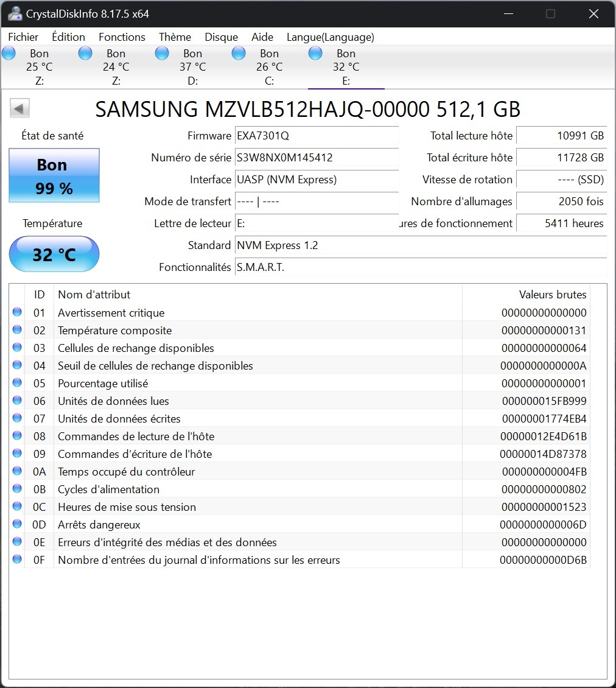Click the status orb for Commandes de lecture de l'hôte

tap(17, 435)
